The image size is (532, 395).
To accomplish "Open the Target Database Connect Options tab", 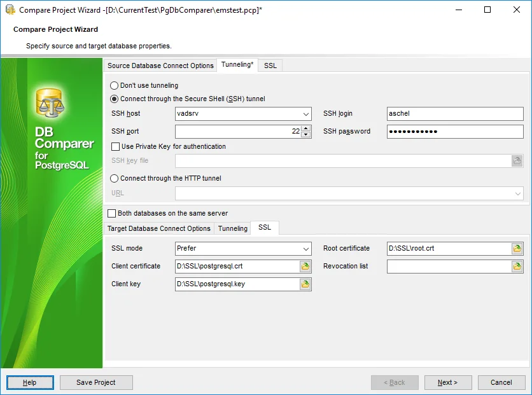I will (158, 228).
